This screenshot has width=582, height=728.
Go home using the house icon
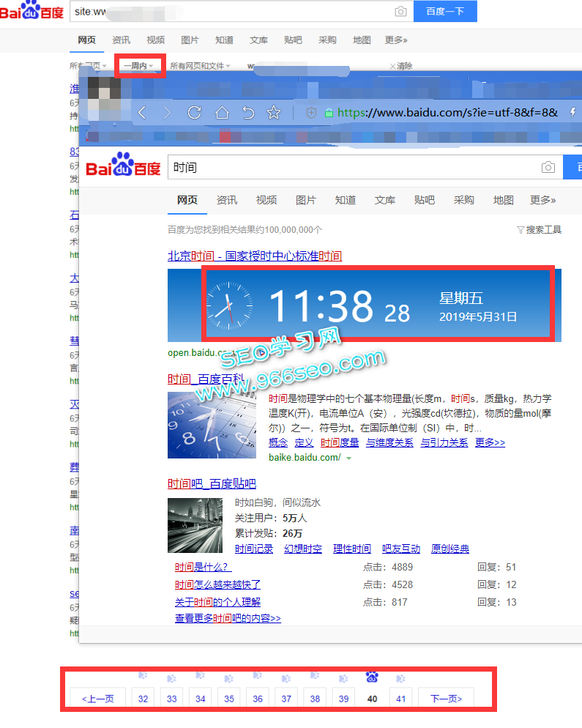pos(222,112)
